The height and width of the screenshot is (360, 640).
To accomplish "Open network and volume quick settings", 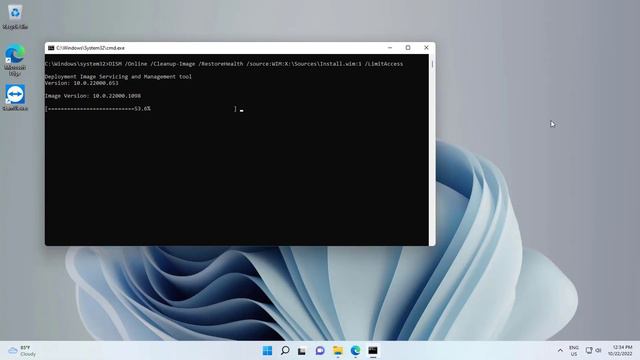I will click(x=593, y=351).
